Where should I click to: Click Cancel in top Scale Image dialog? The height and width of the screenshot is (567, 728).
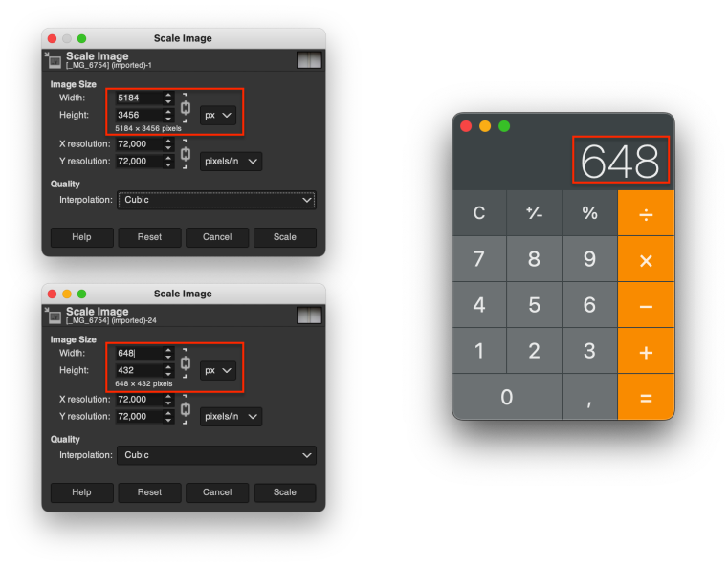click(217, 237)
